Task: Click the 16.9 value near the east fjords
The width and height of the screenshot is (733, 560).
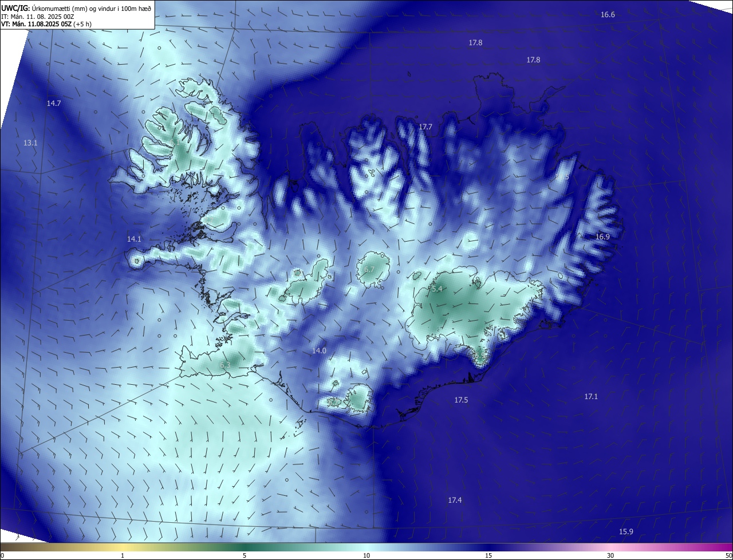Action: [602, 236]
